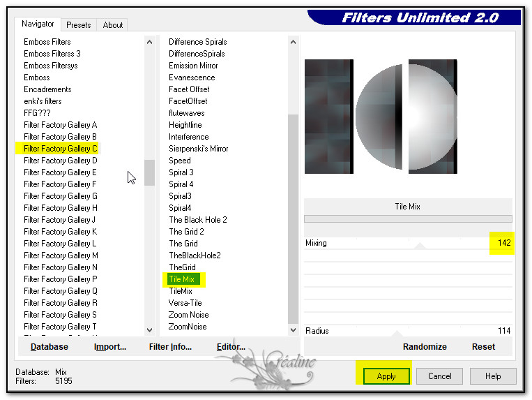Select Filter Factory Gallery Q
532x400 pixels.
pyautogui.click(x=61, y=291)
